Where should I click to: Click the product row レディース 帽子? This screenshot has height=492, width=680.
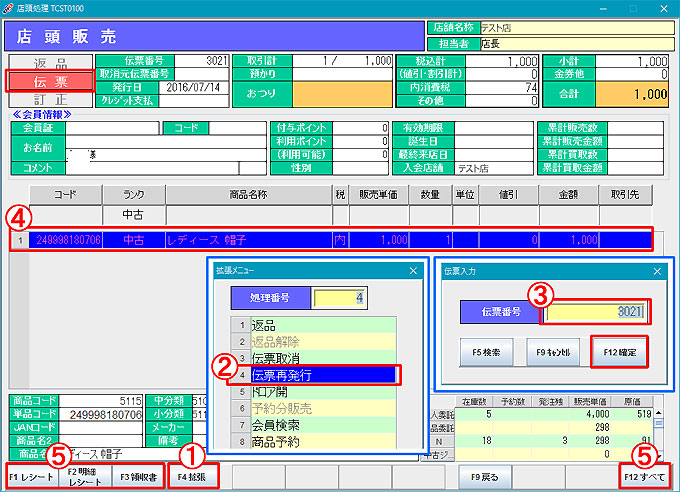tap(331, 239)
